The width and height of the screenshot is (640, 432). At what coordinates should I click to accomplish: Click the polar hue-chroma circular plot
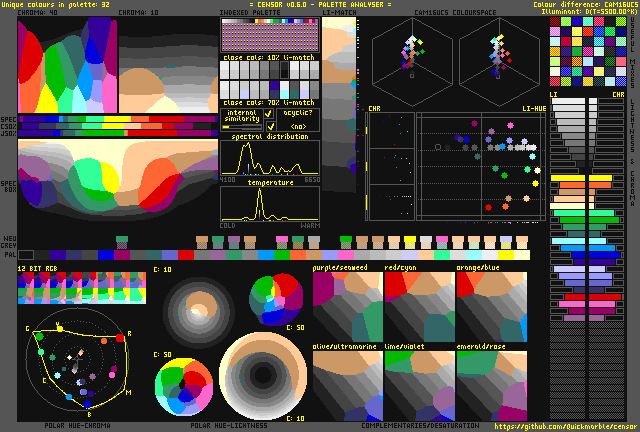tap(78, 360)
